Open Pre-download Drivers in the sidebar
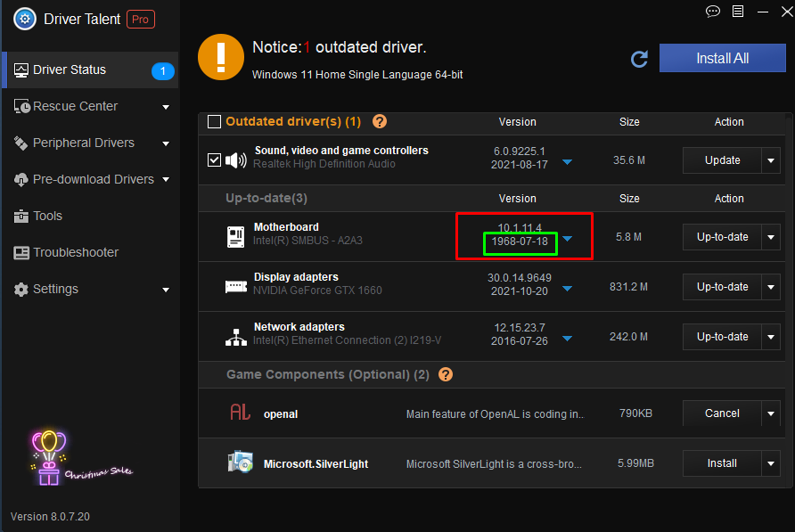Viewport: 795px width, 532px height. click(x=90, y=179)
